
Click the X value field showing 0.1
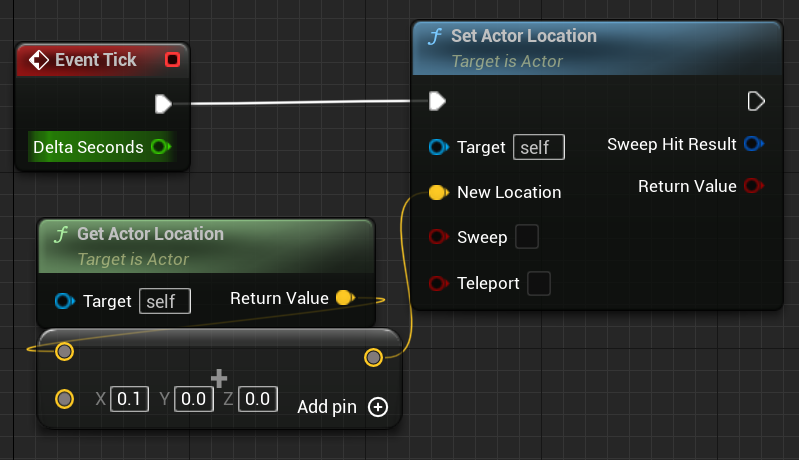(129, 399)
